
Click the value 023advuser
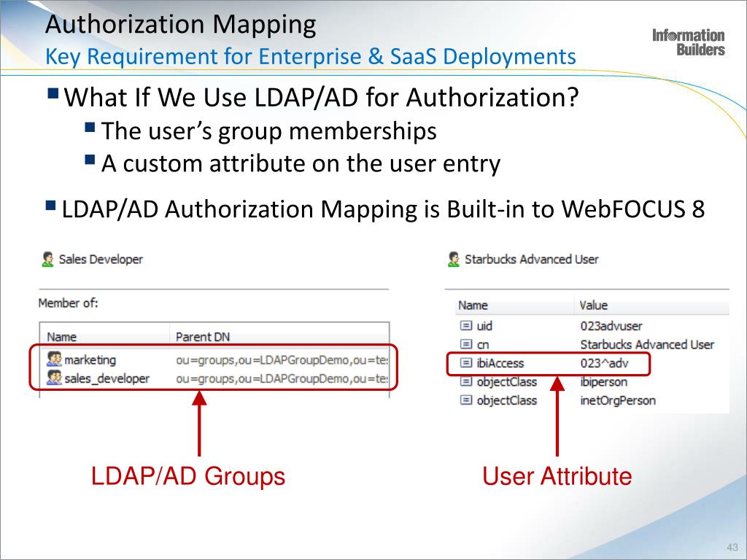pyautogui.click(x=611, y=326)
